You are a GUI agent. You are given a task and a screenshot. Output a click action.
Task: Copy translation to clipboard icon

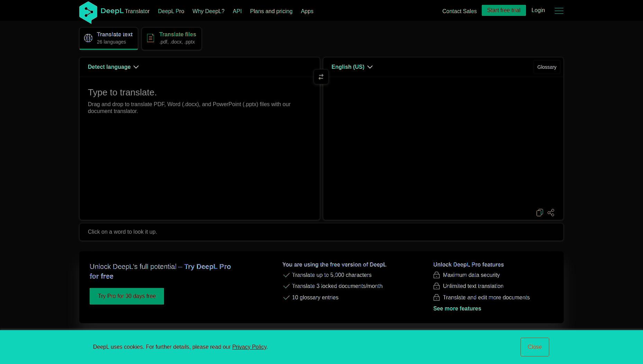(540, 213)
